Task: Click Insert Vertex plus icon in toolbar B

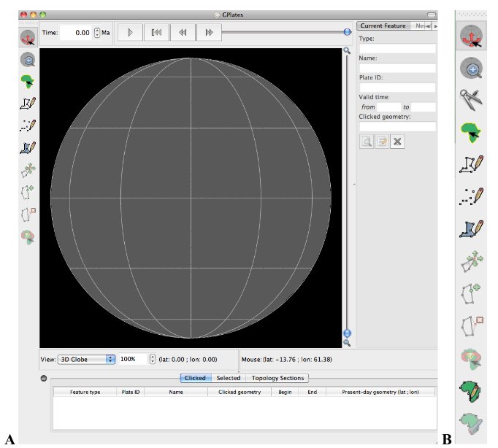Action: pos(471,294)
